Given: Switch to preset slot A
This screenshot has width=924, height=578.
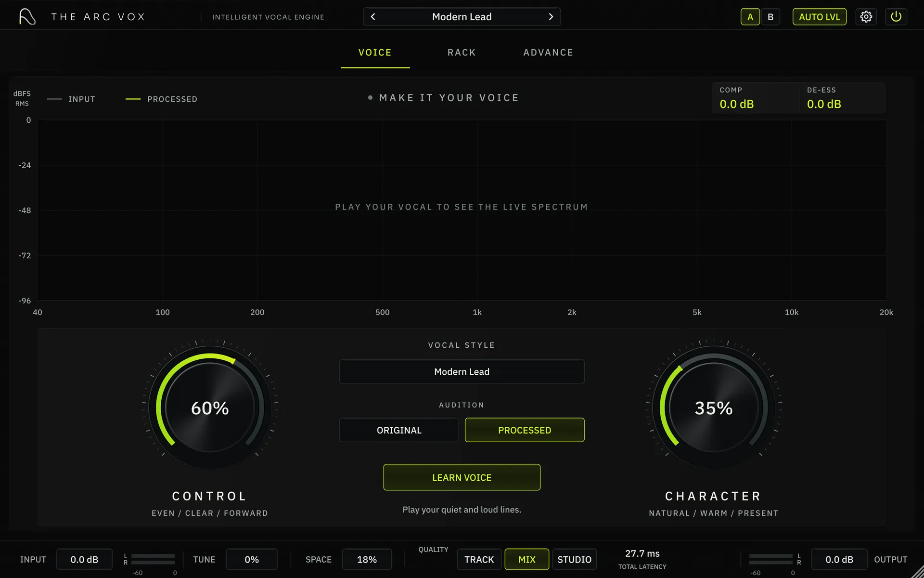Looking at the screenshot, I should pyautogui.click(x=750, y=17).
